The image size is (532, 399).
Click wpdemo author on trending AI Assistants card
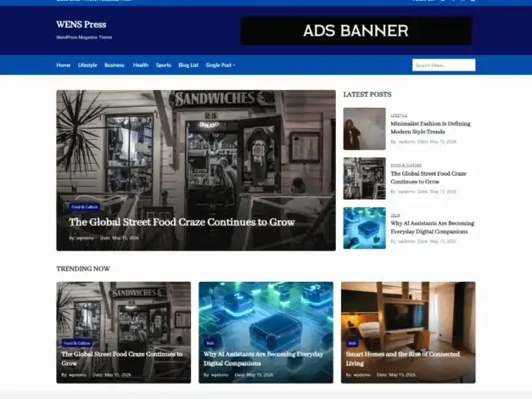point(220,375)
